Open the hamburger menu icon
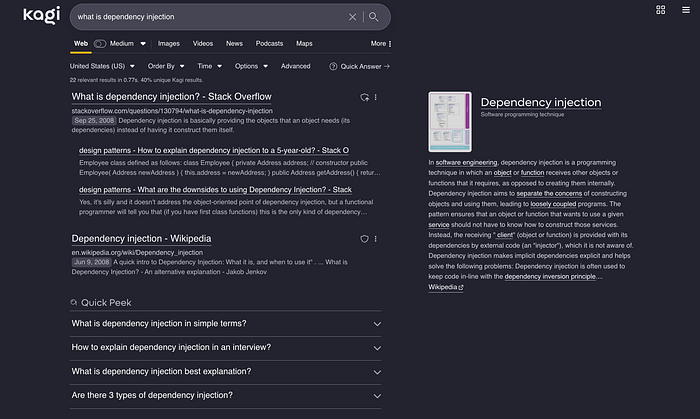700x419 pixels. 686,10
